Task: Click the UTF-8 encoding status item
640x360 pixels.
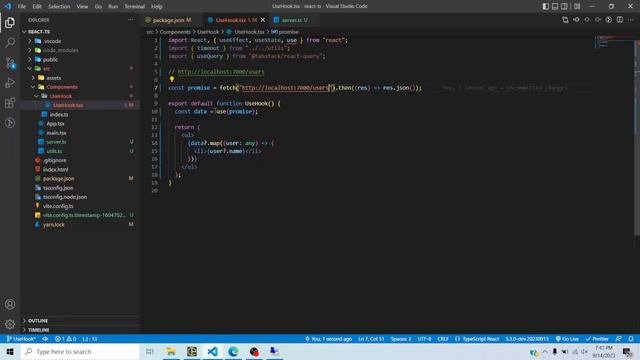Action: pos(424,339)
